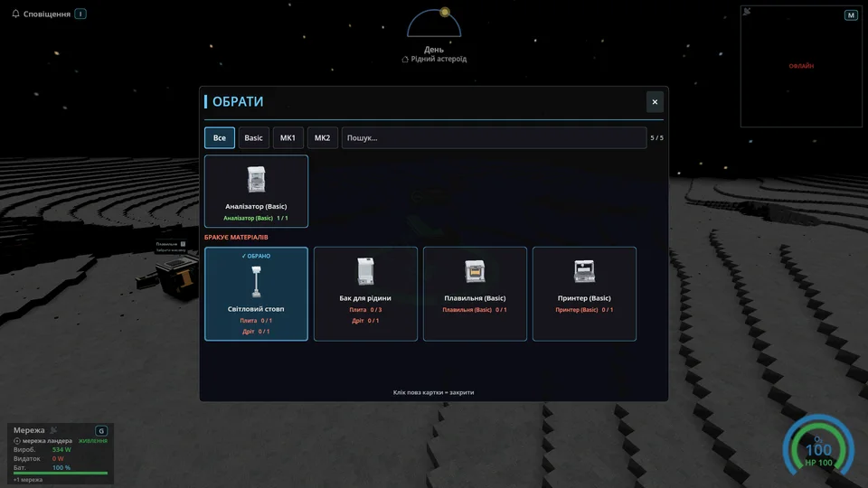Switch to the MK2 filter tab
The height and width of the screenshot is (488, 868).
(322, 137)
